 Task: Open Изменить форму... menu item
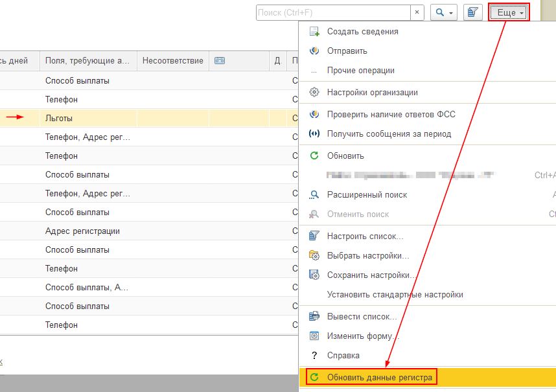[x=427, y=336]
